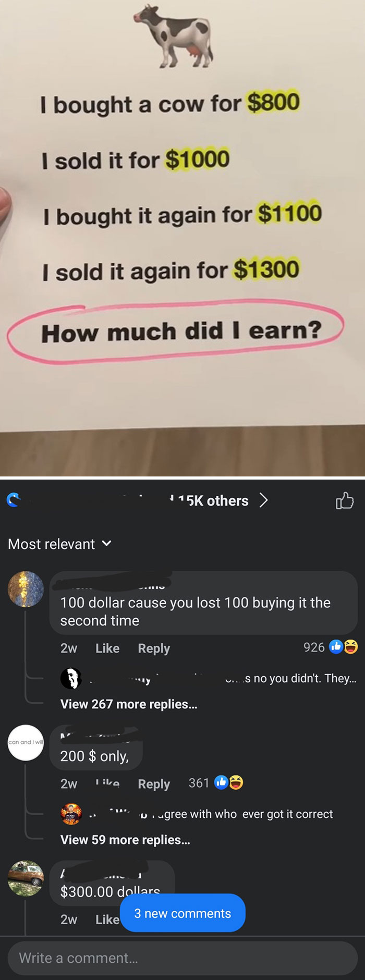Open the flame avatar commenter's profile picture
Image resolution: width=365 pixels, height=980 pixels.
tap(26, 589)
